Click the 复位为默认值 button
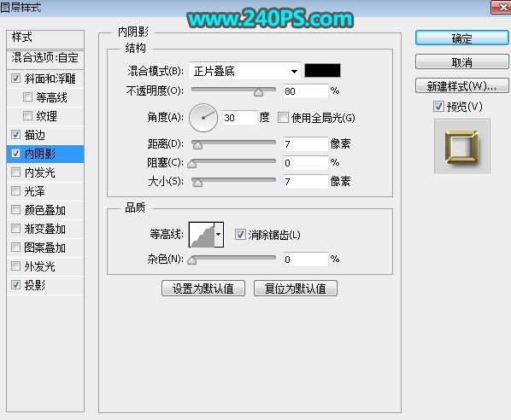Screen dimensions: 511x420 [x=296, y=289]
